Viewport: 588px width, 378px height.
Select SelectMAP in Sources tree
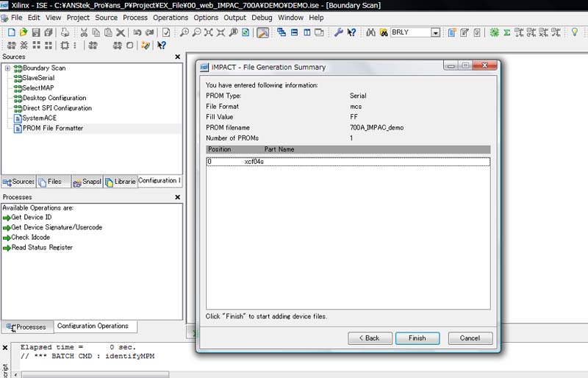(38, 88)
